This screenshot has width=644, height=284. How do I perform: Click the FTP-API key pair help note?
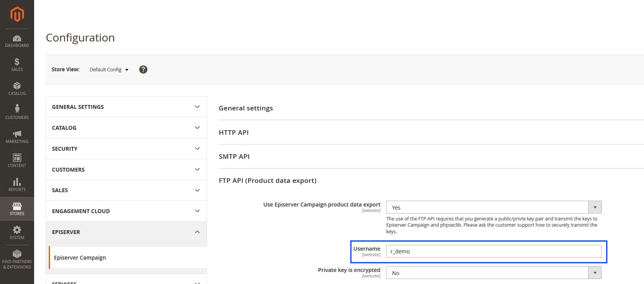492,225
